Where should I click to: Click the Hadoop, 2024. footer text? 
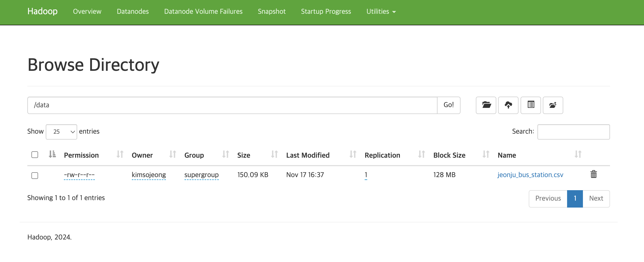tap(49, 237)
